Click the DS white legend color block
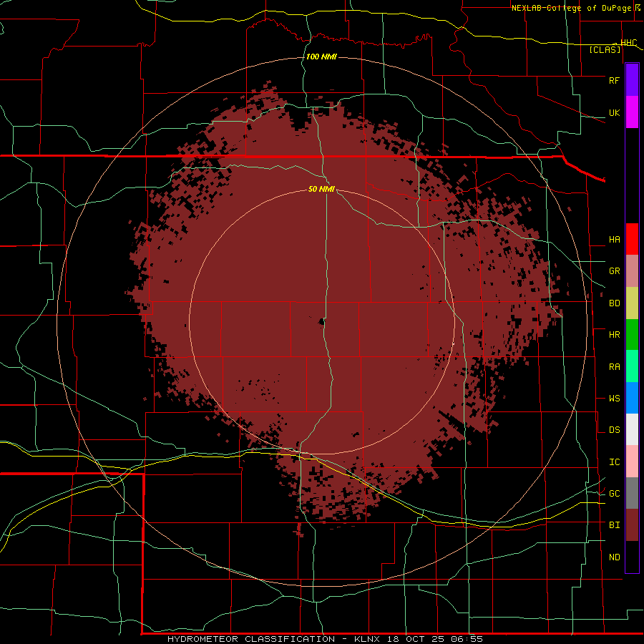644x644 pixels. [x=632, y=429]
